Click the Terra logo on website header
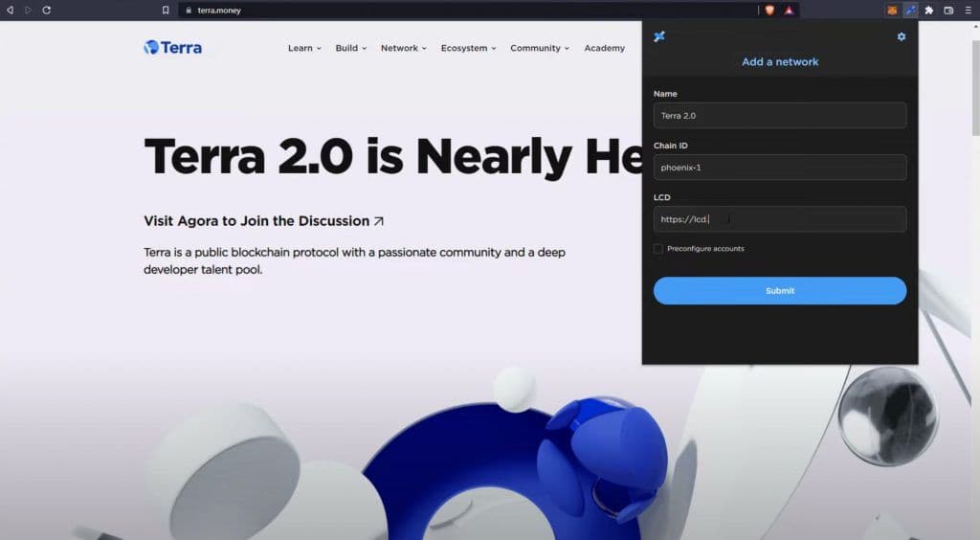The width and height of the screenshot is (980, 540). point(173,47)
